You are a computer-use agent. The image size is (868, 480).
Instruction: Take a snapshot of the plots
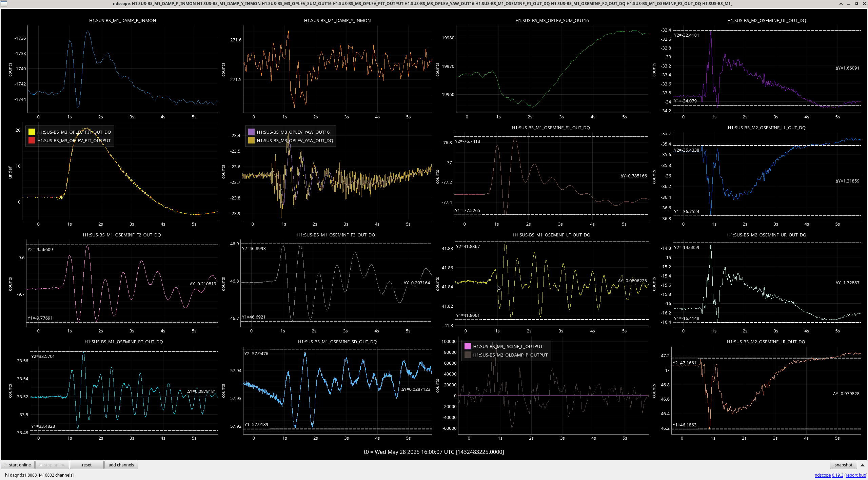(843, 465)
